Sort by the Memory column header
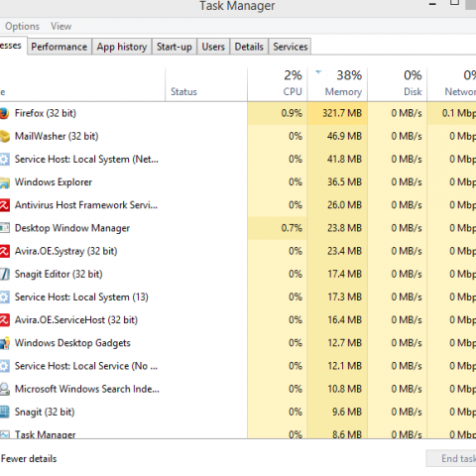 point(337,84)
